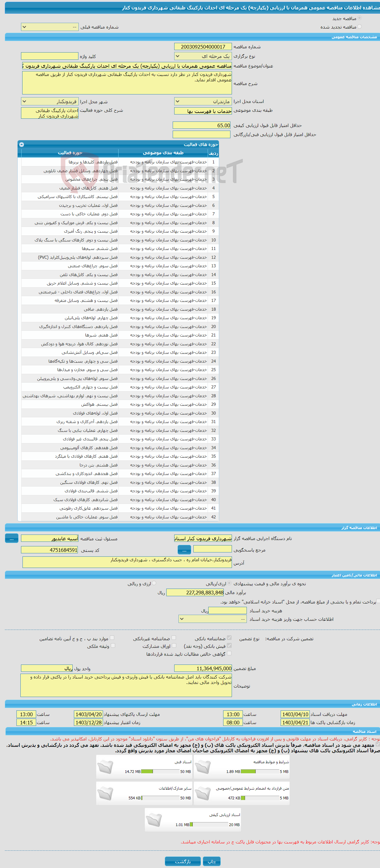Click the طبقه بندی موضوعی value field
The image size is (380, 868).
coord(203,111)
